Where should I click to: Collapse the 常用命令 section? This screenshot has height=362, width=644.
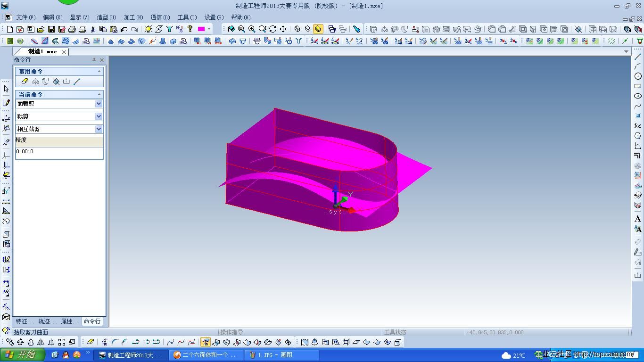point(99,71)
